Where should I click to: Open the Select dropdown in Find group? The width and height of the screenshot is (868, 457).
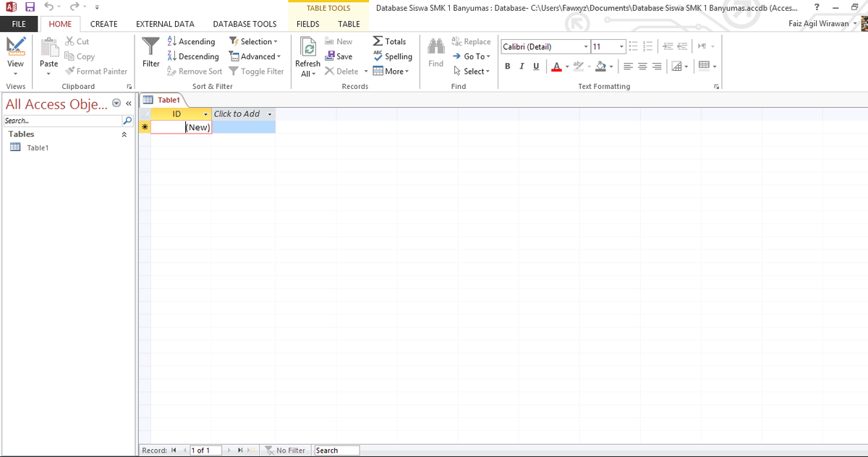click(x=471, y=71)
